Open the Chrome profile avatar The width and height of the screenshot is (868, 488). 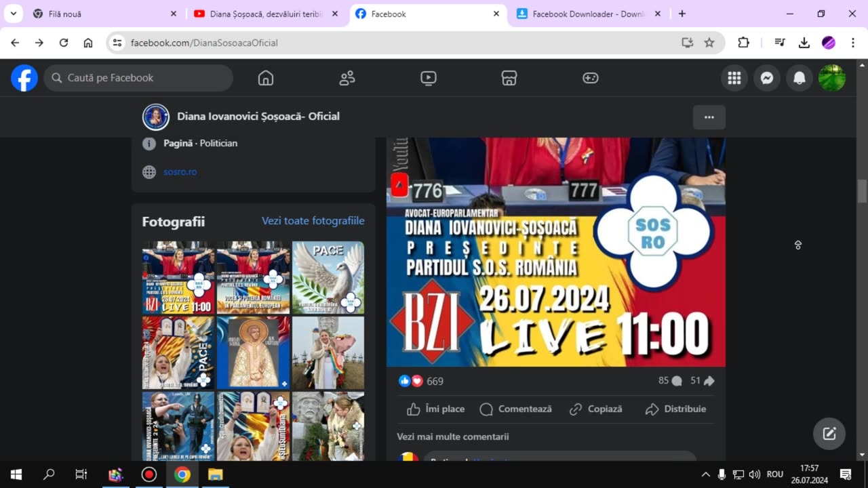tap(829, 43)
